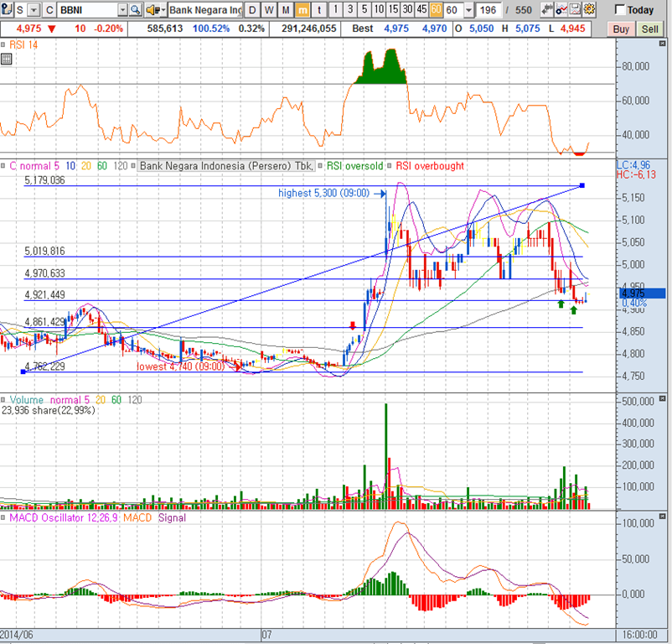
Task: Click the 'RSI oversold' legend label
Action: (x=355, y=165)
